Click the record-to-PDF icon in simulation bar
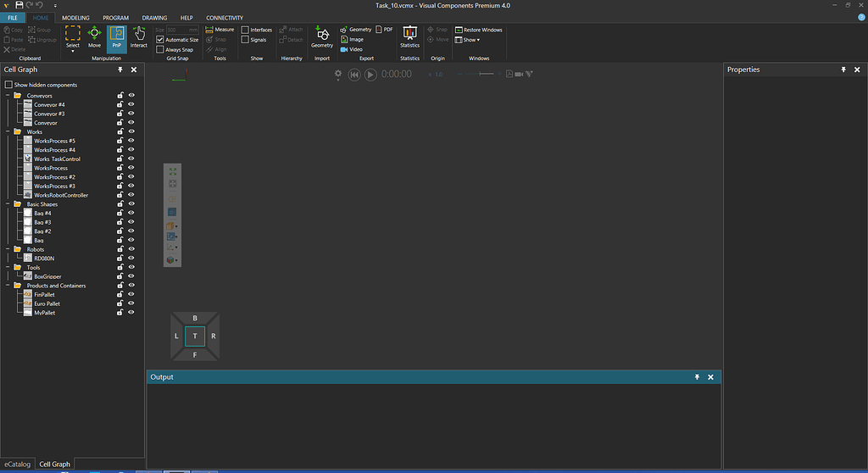The width and height of the screenshot is (868, 473). click(x=509, y=74)
